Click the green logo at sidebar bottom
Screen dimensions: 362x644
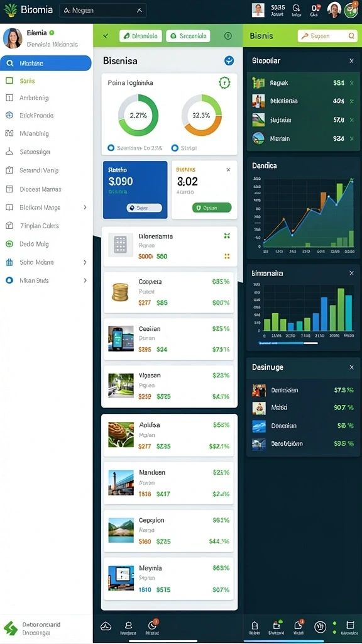pyautogui.click(x=11, y=628)
